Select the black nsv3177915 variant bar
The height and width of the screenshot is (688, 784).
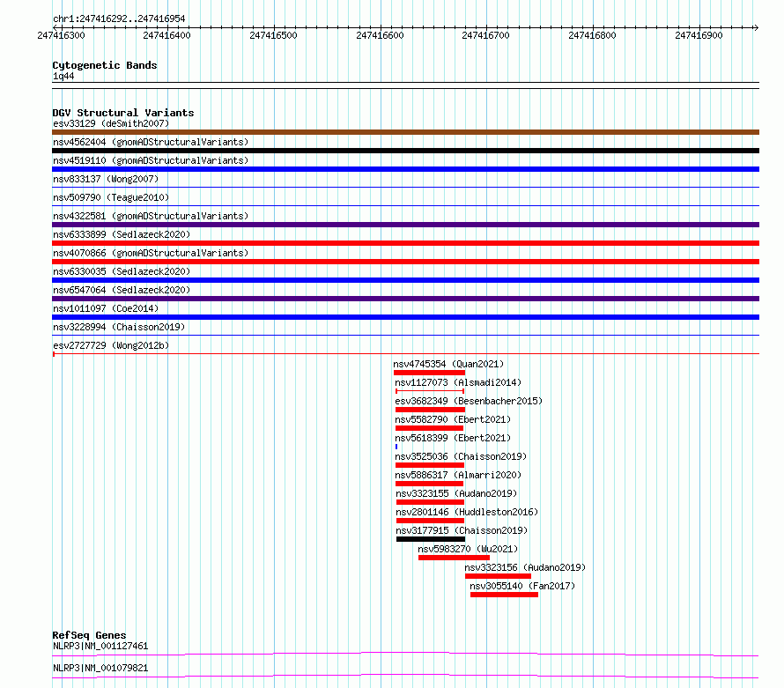[431, 539]
